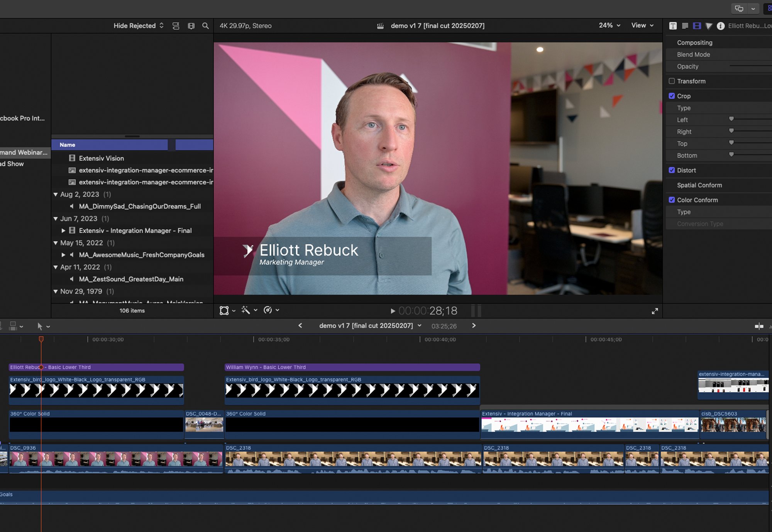Enable the Transform checkbox

pos(672,81)
